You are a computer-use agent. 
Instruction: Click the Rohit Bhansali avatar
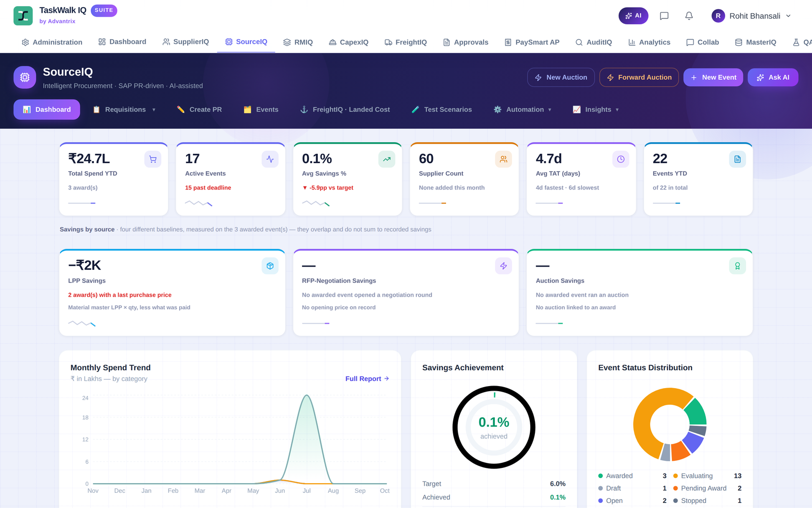(718, 16)
